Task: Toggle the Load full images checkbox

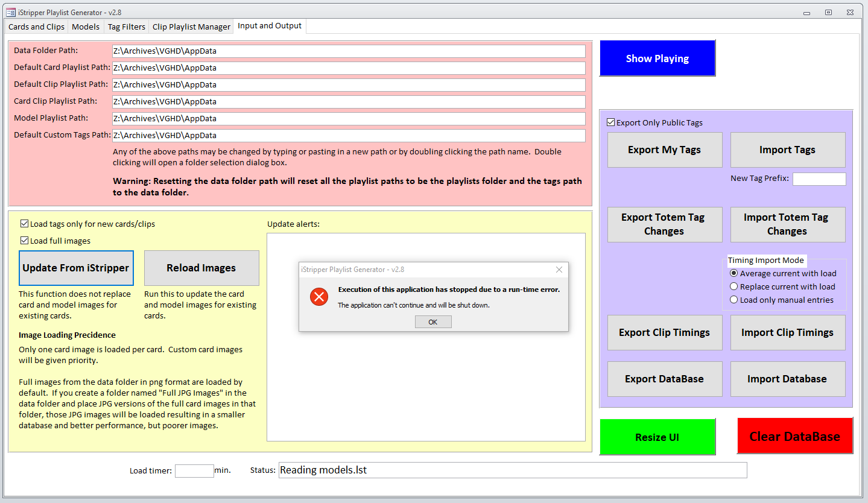Action: pos(24,241)
